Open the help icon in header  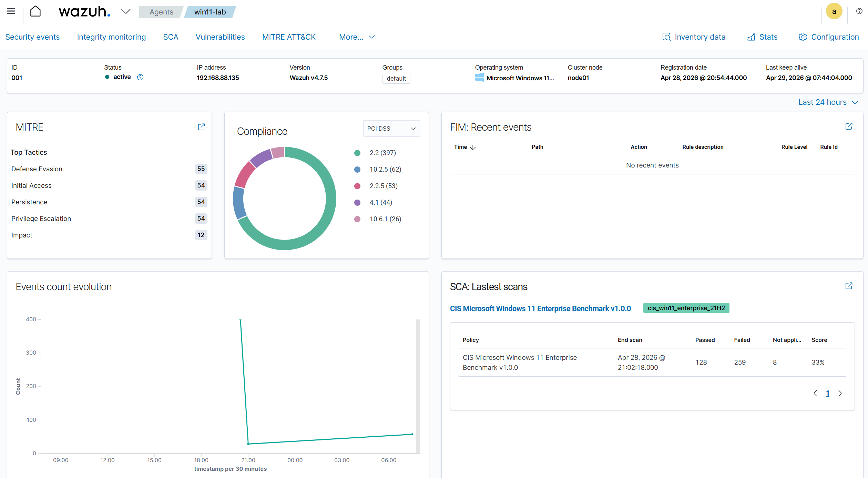click(x=859, y=11)
